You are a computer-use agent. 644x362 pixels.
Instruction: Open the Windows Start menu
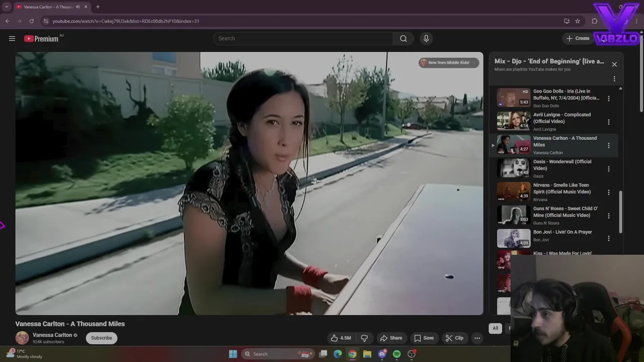pos(233,354)
